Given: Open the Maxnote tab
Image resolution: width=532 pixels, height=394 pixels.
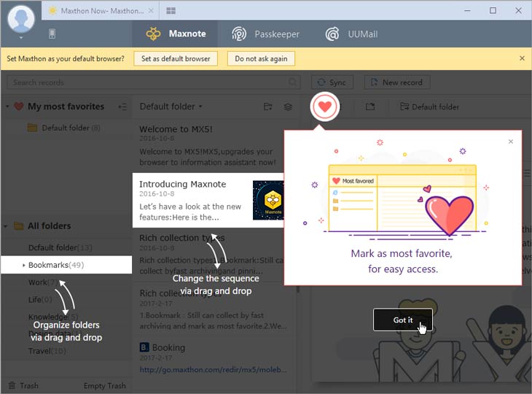Looking at the screenshot, I should tap(176, 34).
